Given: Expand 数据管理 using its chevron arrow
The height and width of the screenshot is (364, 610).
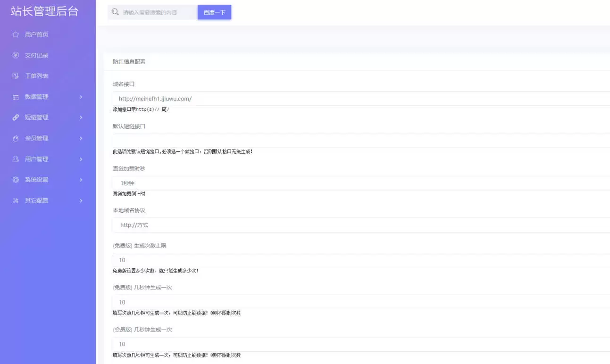Looking at the screenshot, I should [x=81, y=97].
